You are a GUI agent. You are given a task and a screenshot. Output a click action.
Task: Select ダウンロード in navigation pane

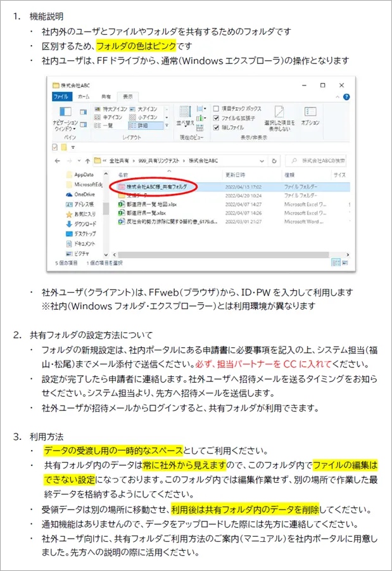pyautogui.click(x=81, y=224)
